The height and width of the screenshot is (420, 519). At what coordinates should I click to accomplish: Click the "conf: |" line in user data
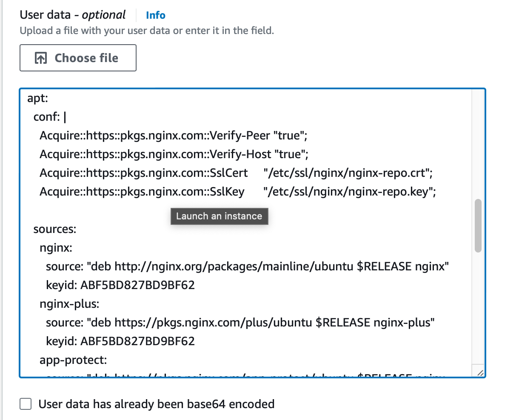tap(50, 117)
